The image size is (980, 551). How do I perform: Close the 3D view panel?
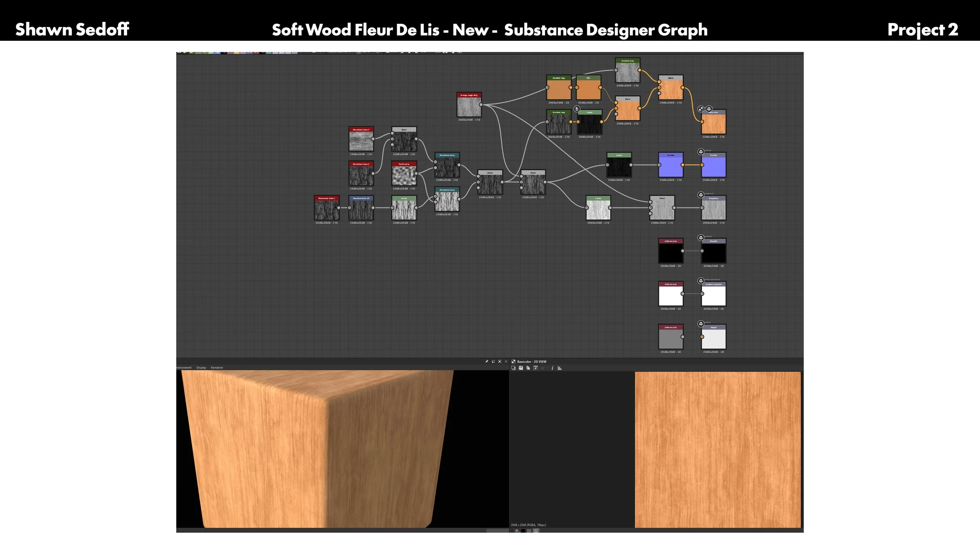(x=506, y=361)
